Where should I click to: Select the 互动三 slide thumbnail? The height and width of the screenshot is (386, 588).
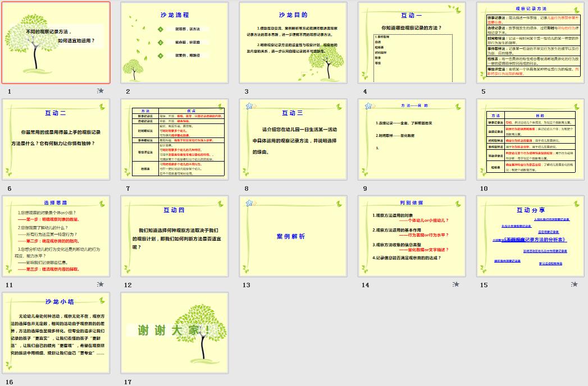tap(293, 140)
